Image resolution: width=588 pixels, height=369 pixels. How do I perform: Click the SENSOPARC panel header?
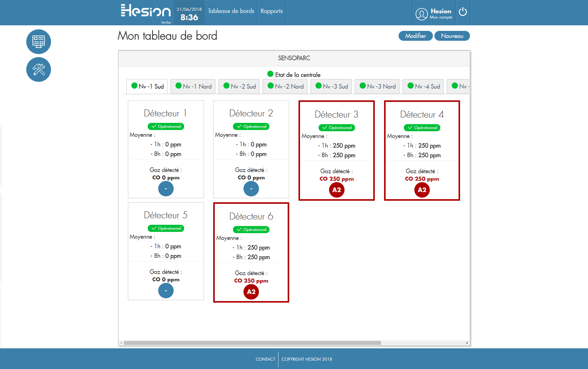click(x=294, y=58)
